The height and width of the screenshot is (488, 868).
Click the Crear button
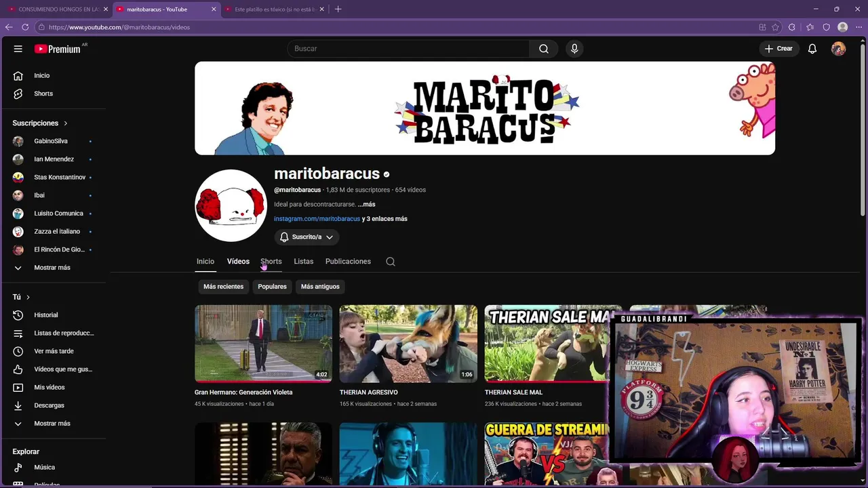(778, 49)
